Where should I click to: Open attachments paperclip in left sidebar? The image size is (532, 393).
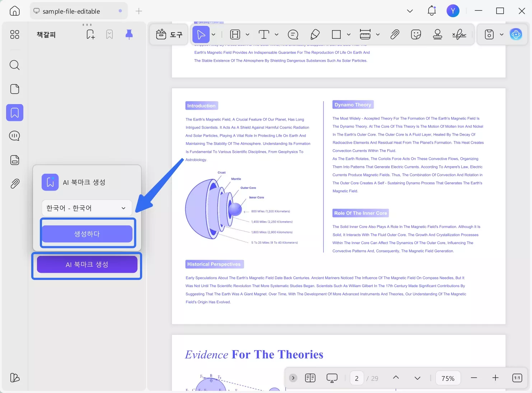pyautogui.click(x=15, y=184)
